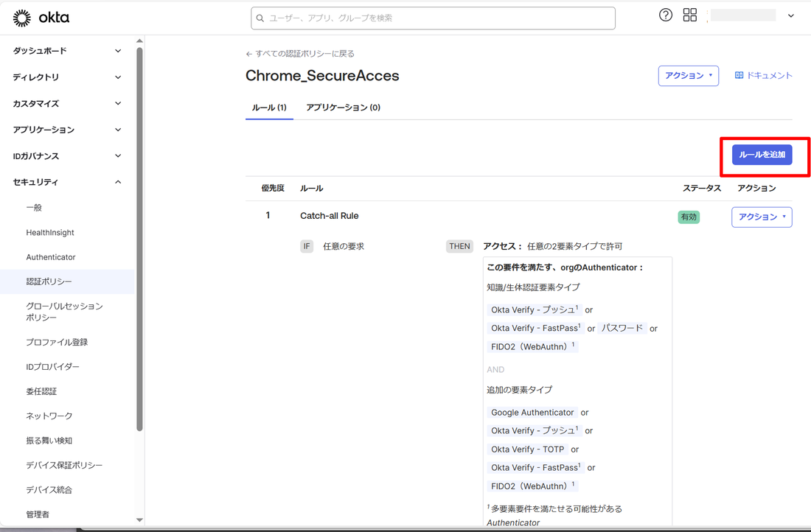811x532 pixels.
Task: Open the help question mark icon
Action: [x=666, y=15]
